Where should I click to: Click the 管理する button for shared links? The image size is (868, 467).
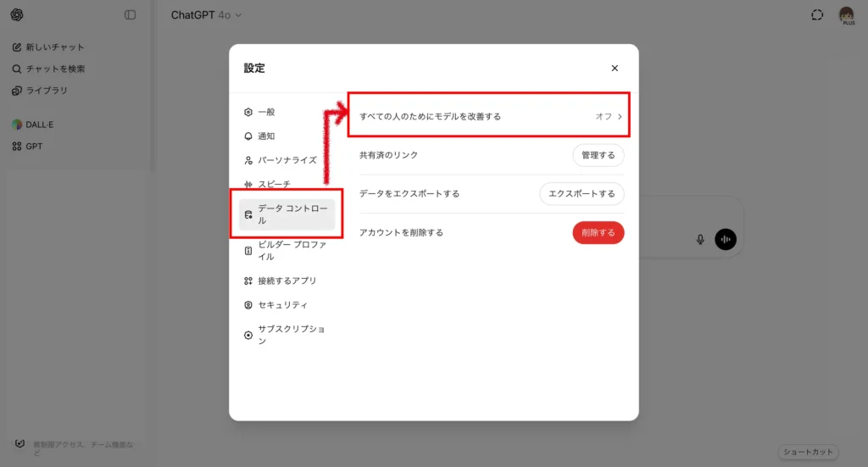[598, 155]
